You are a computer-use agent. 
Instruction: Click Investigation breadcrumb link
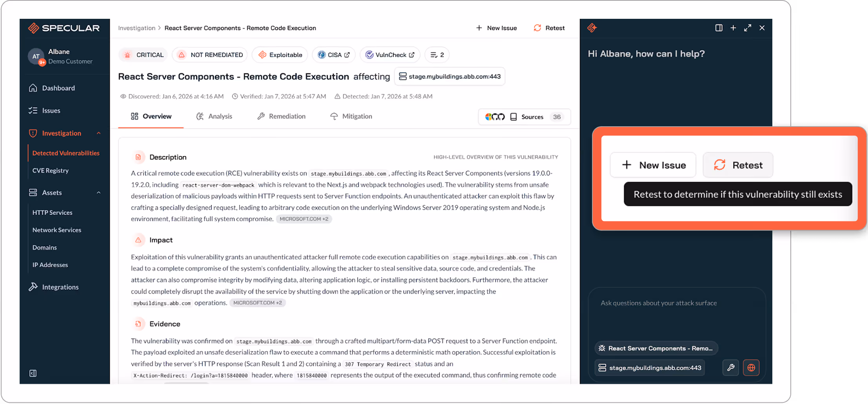[x=136, y=28]
